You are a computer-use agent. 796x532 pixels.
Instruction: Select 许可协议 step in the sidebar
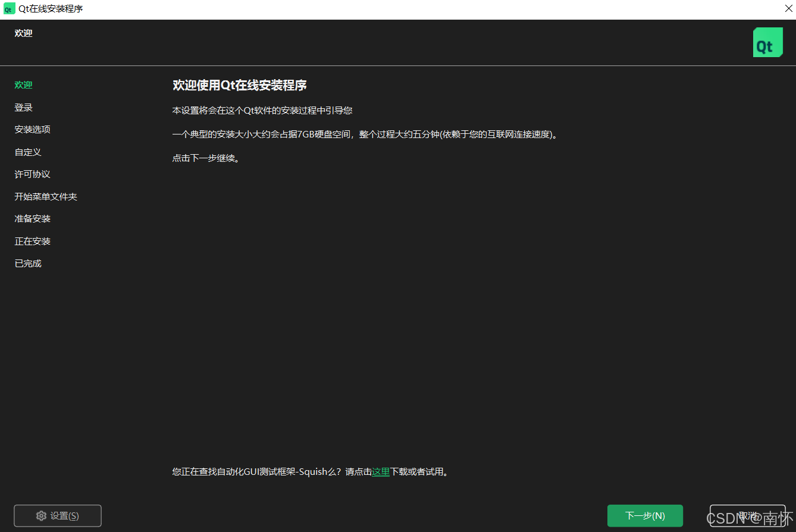pos(33,174)
